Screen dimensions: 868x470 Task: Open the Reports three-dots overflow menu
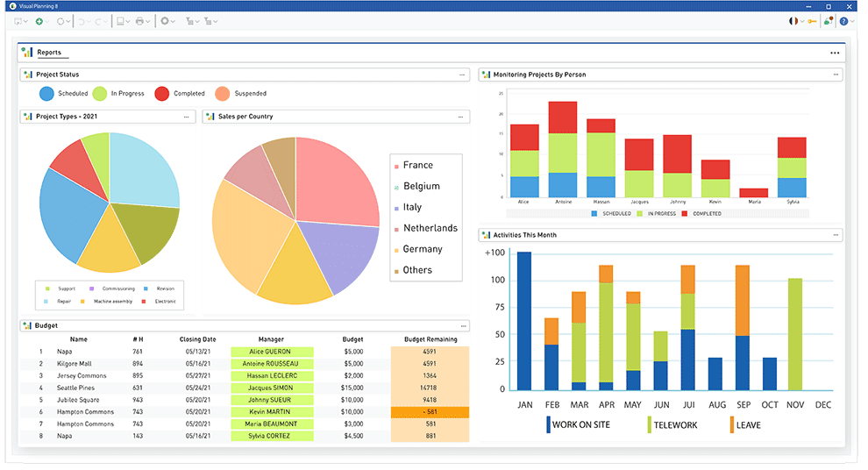(835, 53)
